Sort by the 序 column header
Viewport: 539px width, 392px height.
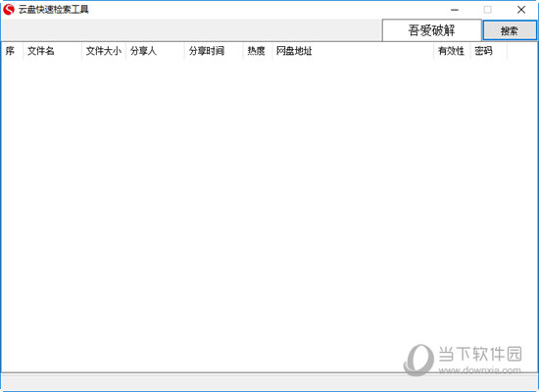point(13,51)
